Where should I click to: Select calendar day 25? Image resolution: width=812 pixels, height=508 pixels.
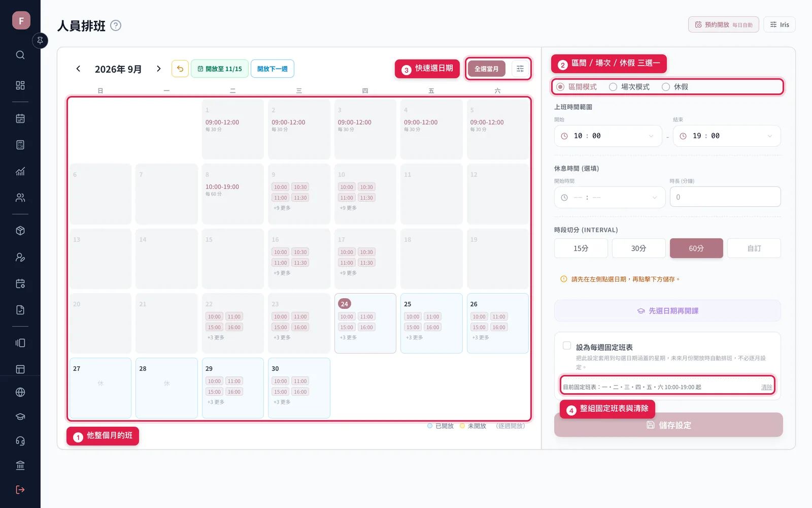431,323
